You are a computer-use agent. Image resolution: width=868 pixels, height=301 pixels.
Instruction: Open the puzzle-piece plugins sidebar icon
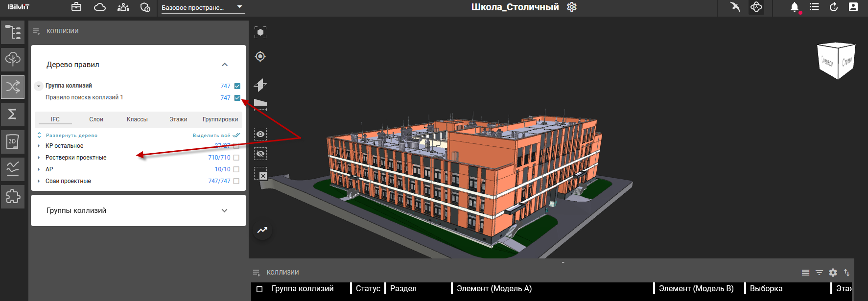click(x=13, y=196)
